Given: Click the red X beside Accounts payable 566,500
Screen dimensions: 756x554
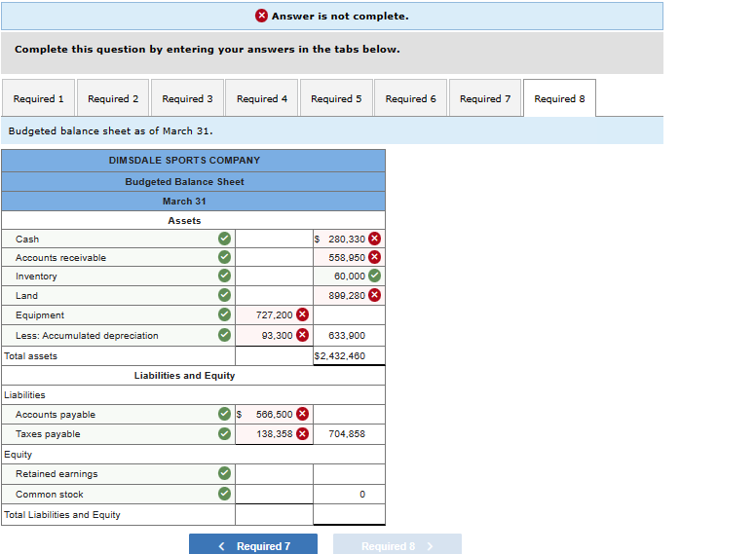Looking at the screenshot, I should pyautogui.click(x=302, y=414).
